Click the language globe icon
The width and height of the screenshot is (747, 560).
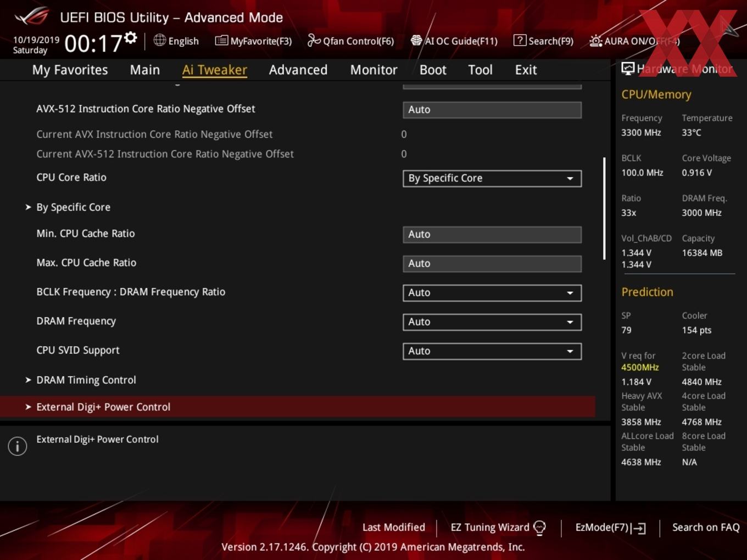tap(159, 40)
